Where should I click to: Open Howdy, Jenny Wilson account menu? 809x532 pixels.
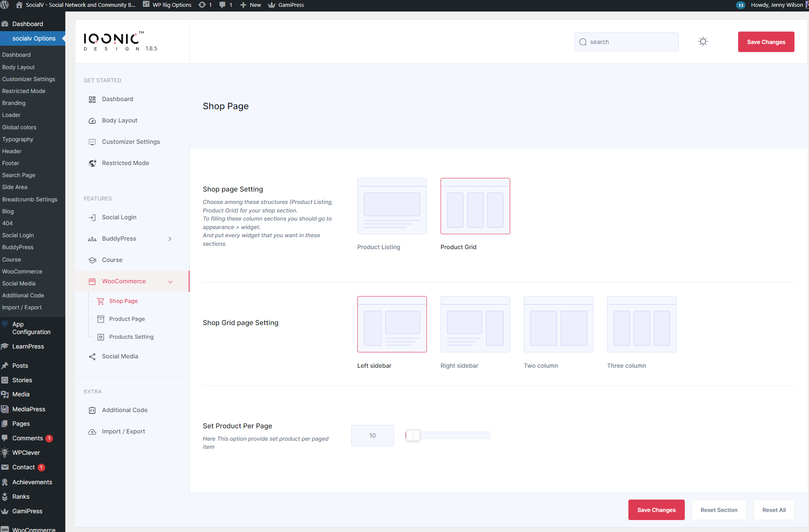tap(777, 5)
